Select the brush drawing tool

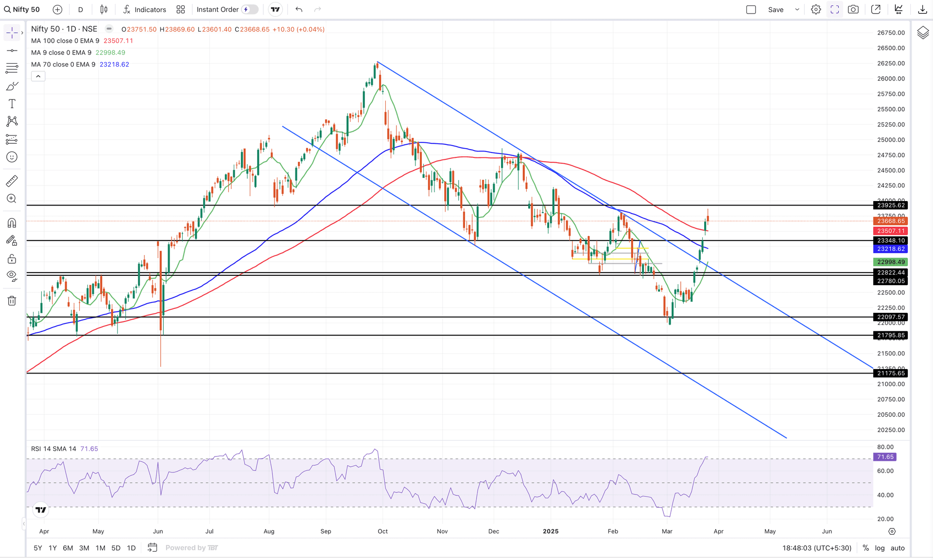[12, 86]
